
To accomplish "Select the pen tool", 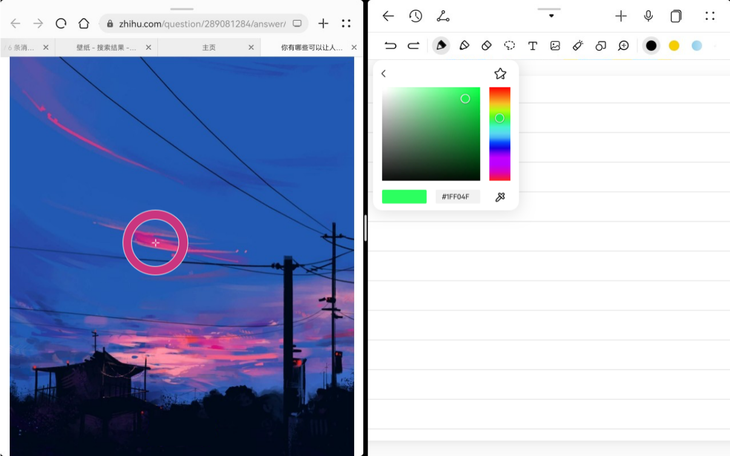I will (x=441, y=45).
